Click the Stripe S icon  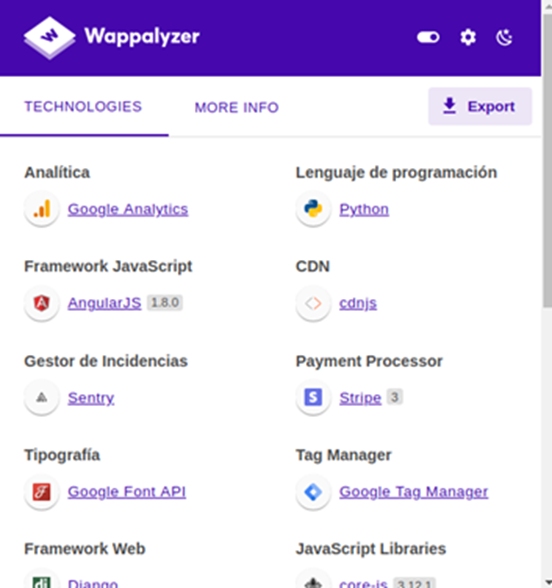tap(313, 397)
